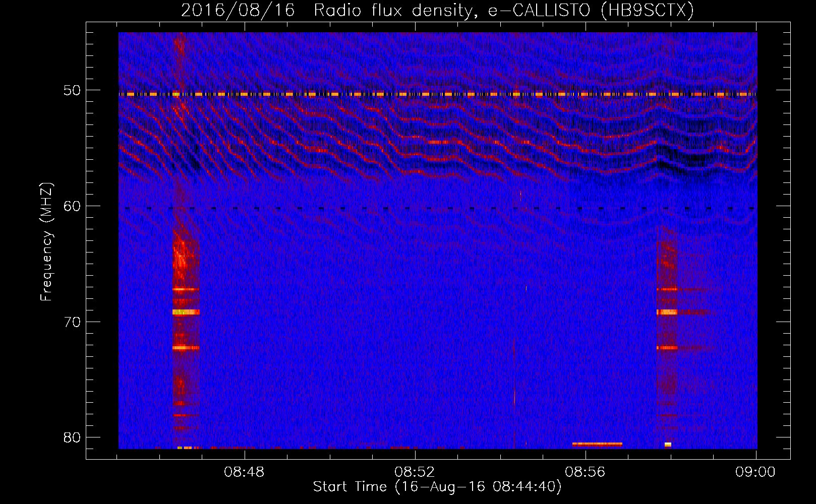The width and height of the screenshot is (816, 504).
Task: Click the '70' frequency tick label
Action: [x=72, y=322]
